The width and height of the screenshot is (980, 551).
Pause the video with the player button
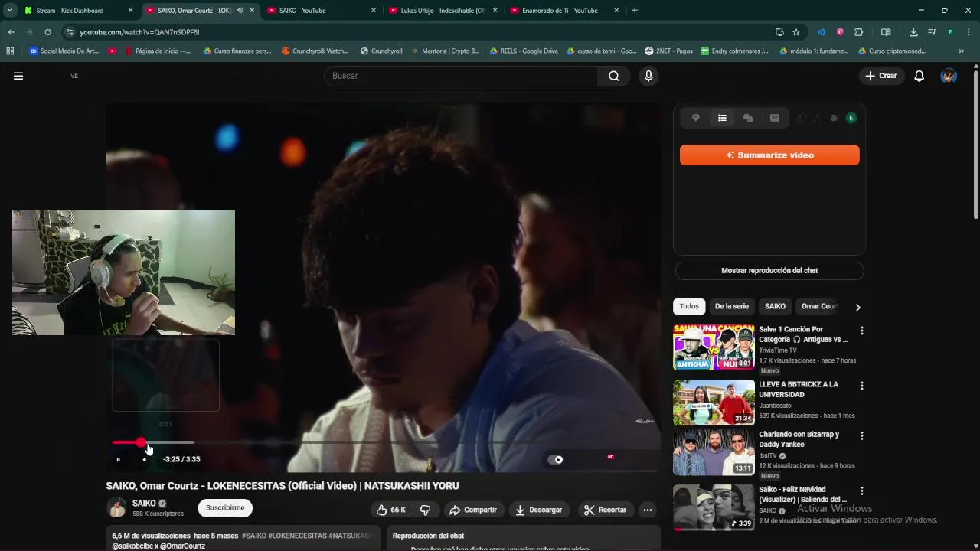pyautogui.click(x=118, y=459)
